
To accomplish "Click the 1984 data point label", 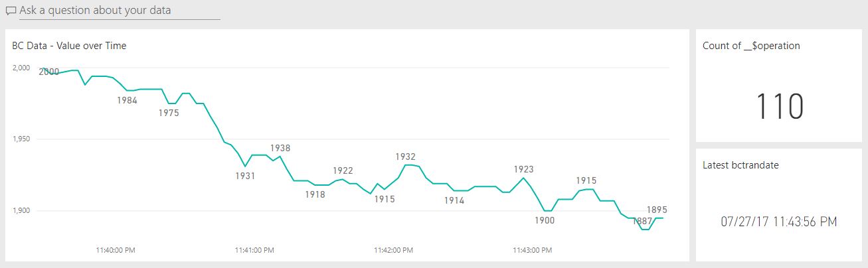I will point(127,100).
